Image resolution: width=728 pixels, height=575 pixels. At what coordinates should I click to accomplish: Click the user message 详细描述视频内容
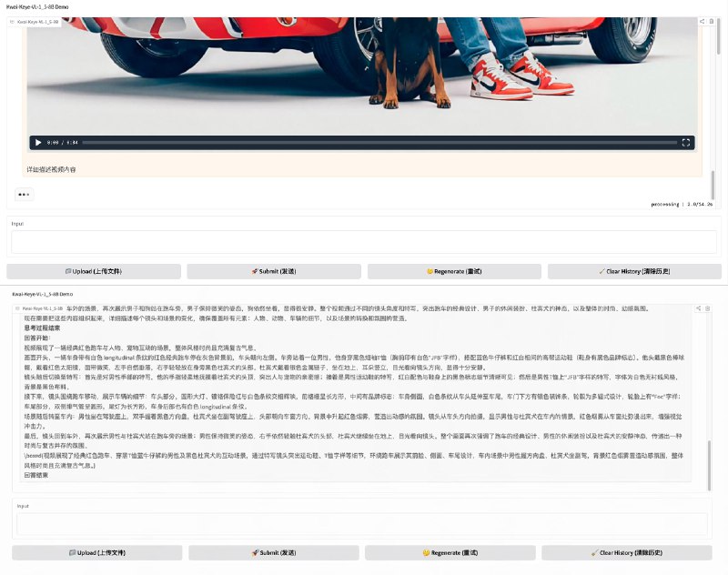(51, 170)
